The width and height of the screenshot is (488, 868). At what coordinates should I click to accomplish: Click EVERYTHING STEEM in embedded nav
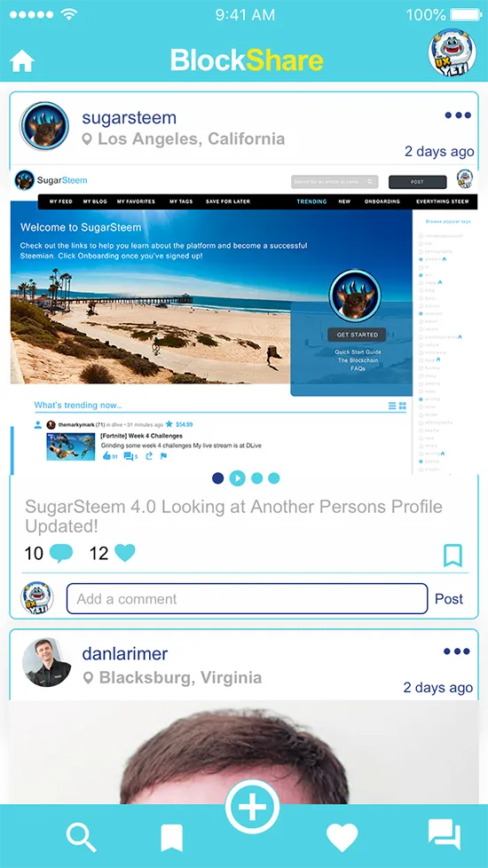click(x=443, y=201)
